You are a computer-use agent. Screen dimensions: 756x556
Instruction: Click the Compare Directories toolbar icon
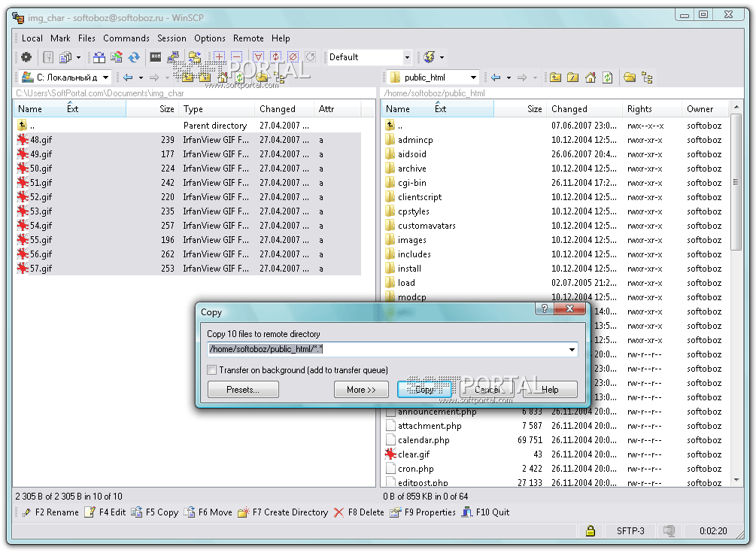[99, 57]
